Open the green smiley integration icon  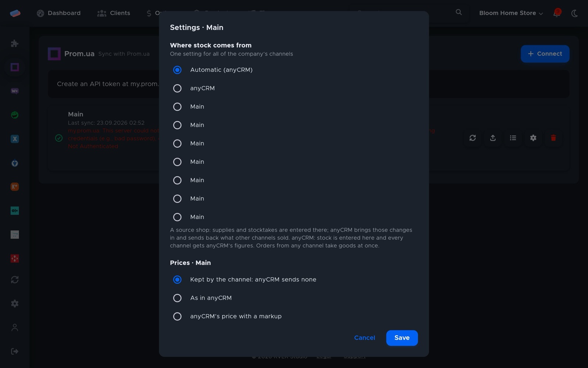point(15,115)
